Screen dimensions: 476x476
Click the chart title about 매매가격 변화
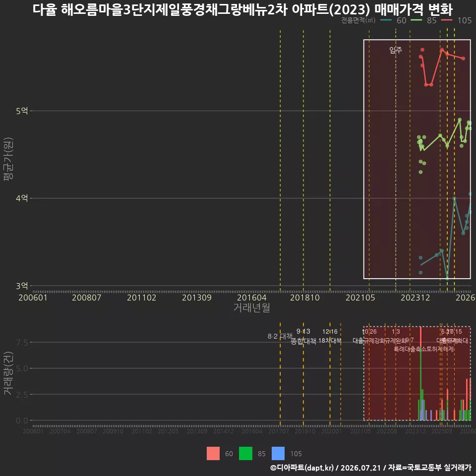pyautogui.click(x=242, y=9)
